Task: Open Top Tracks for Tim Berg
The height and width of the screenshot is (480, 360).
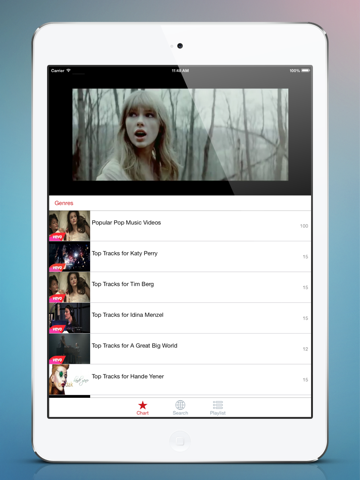Action: [x=180, y=287]
